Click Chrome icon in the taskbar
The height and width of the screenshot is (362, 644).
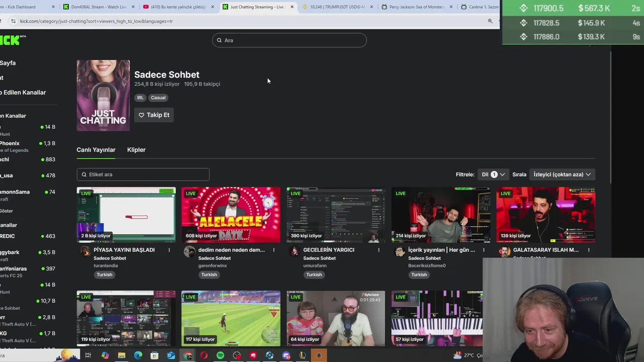point(188,355)
